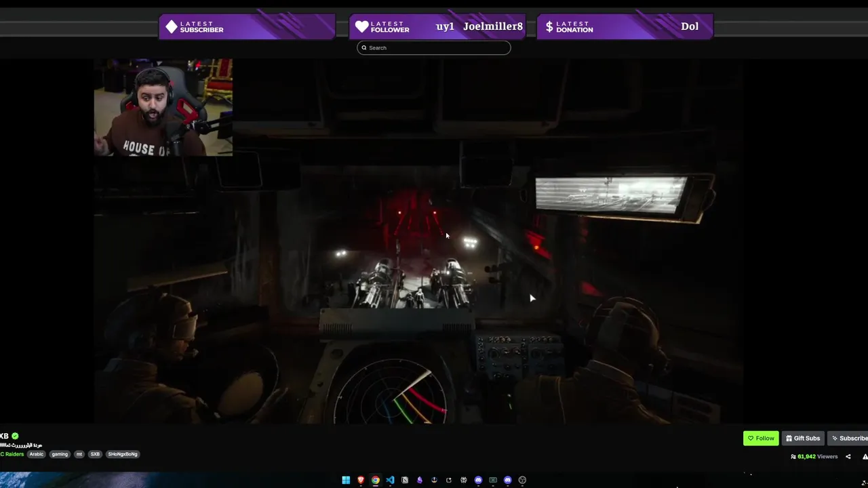Click the streamer webcam overlay
Screen dimensions: 868x488
163,108
